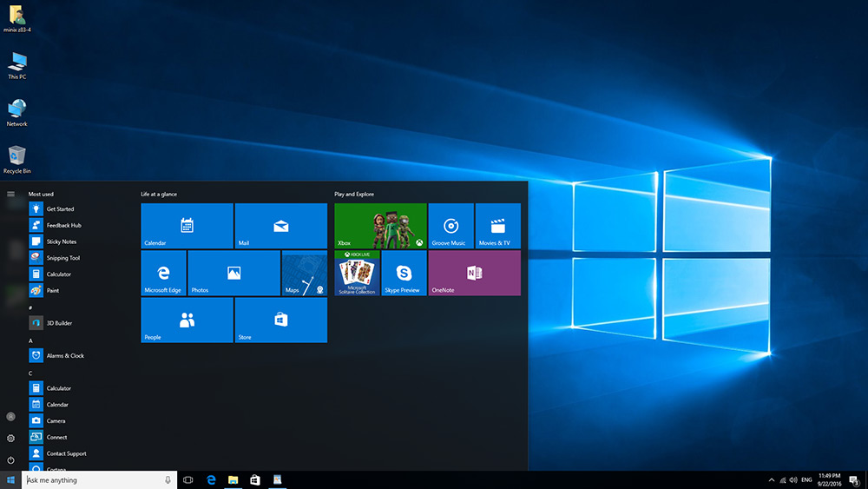This screenshot has width=868, height=489.
Task: Open Microsoft Solitaire Collection tile
Action: [x=357, y=273]
